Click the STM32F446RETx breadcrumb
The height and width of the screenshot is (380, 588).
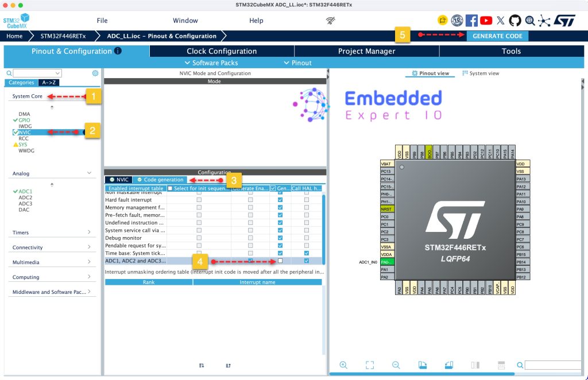[63, 36]
